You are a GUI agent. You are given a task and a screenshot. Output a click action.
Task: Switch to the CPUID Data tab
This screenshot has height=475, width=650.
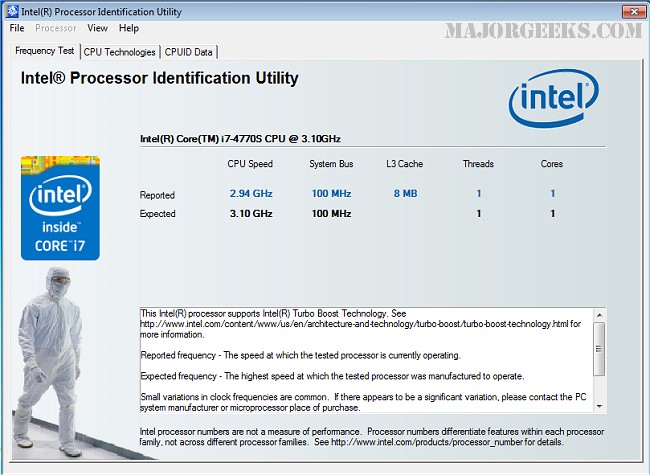(189, 52)
